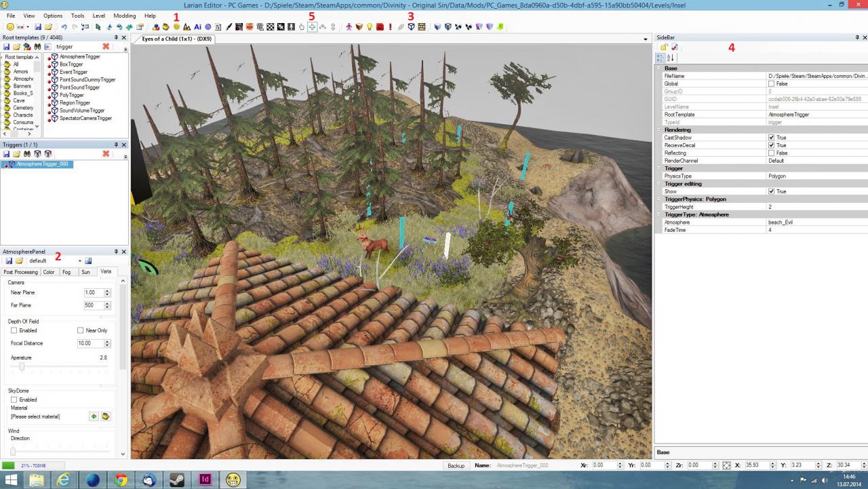868x489 pixels.
Task: Collapse the Rendering property section
Action: pyautogui.click(x=658, y=130)
